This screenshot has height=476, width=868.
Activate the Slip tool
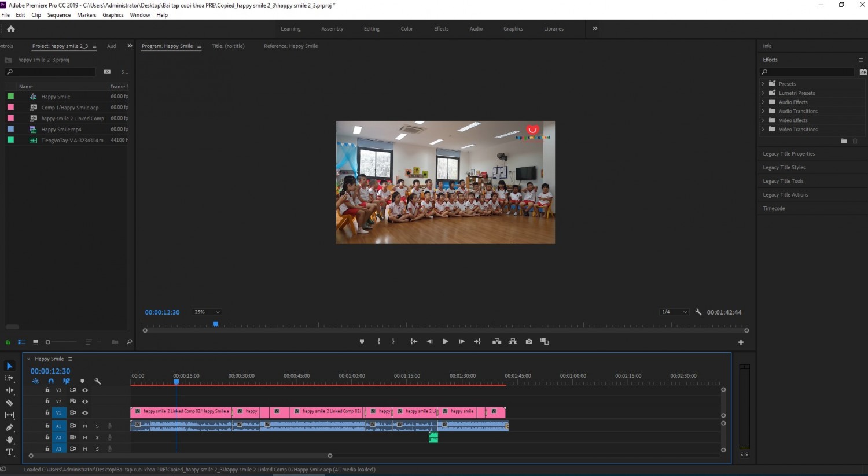(9, 415)
